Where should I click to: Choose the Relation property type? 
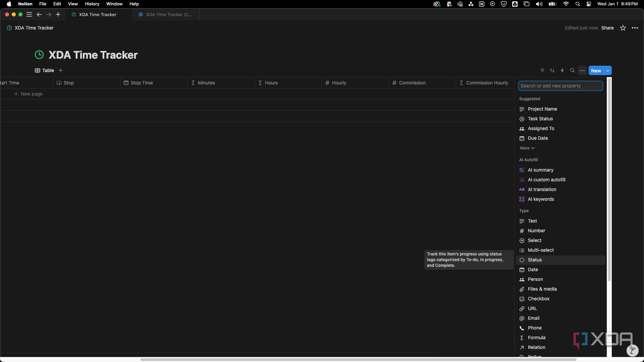pyautogui.click(x=560, y=347)
